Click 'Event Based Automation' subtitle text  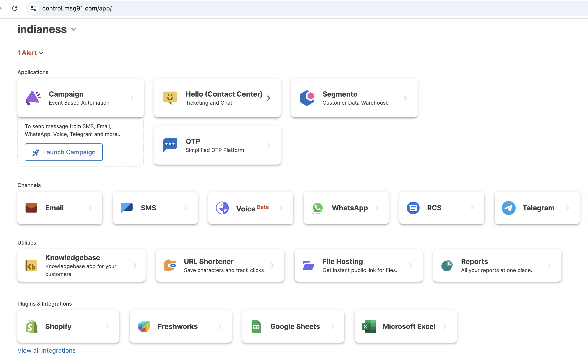pos(79,103)
